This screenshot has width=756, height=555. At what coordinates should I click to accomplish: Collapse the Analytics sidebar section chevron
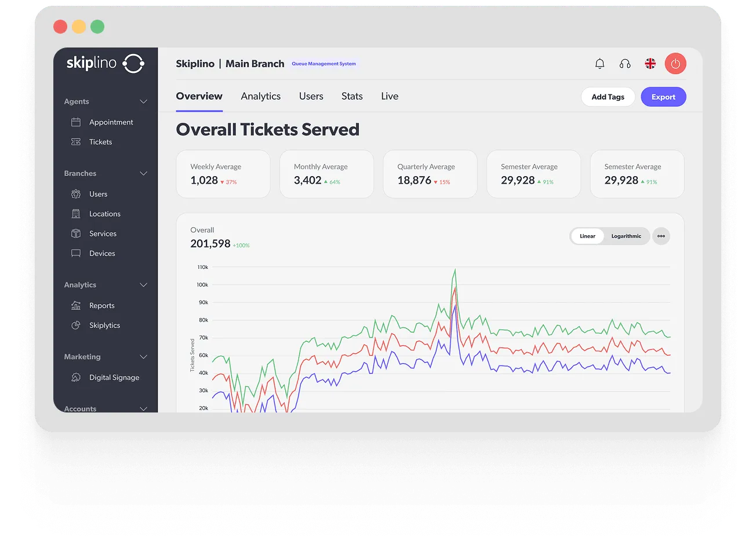(144, 285)
